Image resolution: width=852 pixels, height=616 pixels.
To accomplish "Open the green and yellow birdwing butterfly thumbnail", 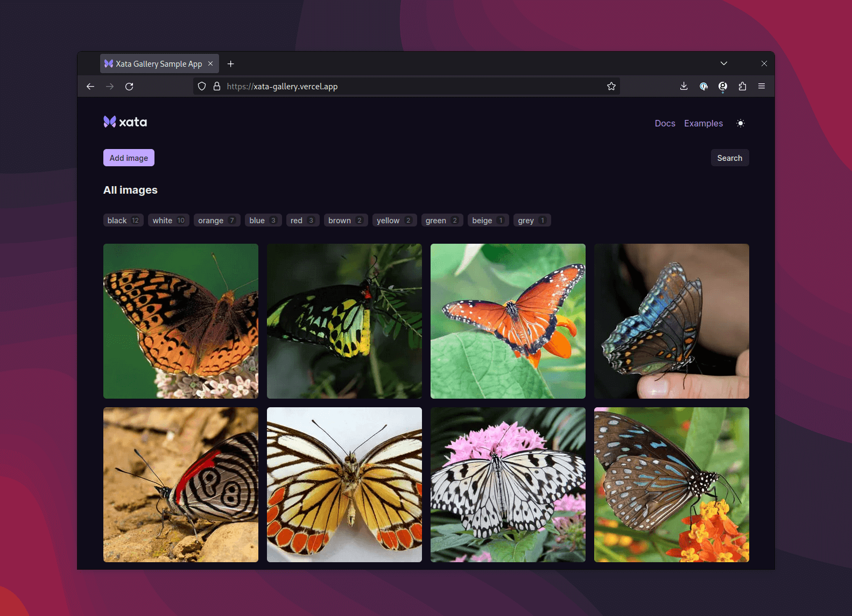I will pos(344,321).
